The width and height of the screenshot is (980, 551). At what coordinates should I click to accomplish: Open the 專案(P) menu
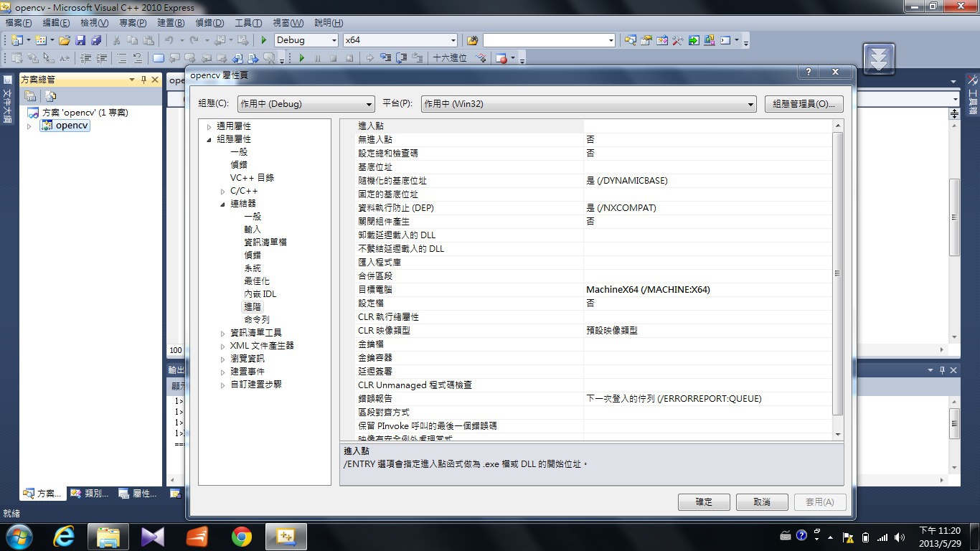[133, 23]
